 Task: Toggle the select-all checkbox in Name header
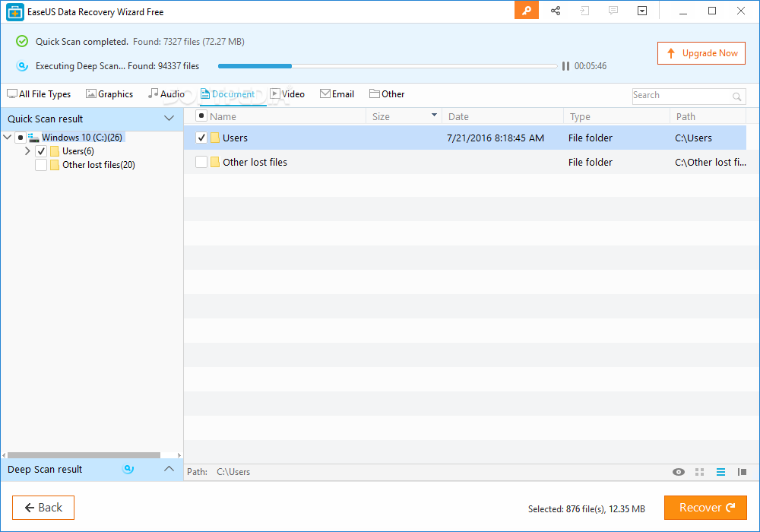201,116
